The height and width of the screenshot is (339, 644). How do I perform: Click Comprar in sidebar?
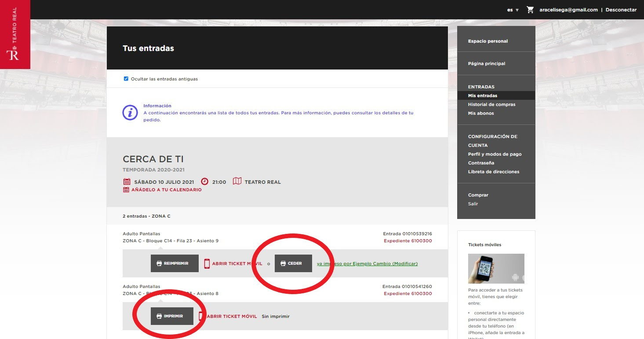(478, 195)
